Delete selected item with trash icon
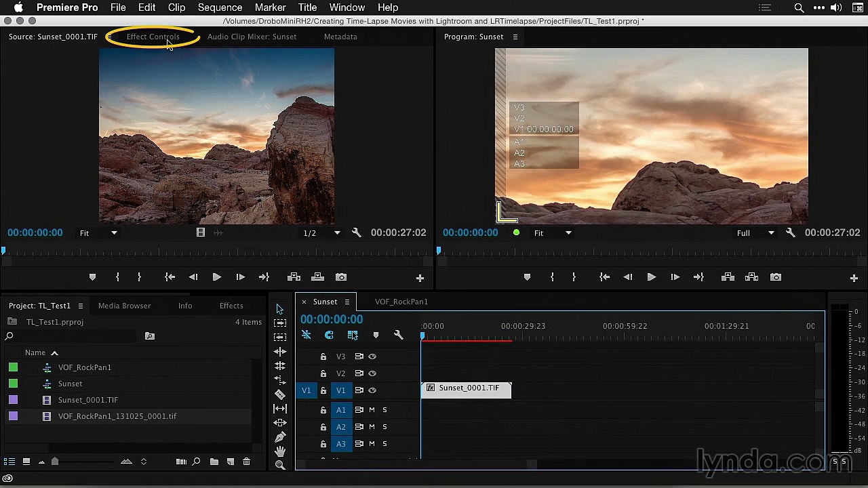This screenshot has width=868, height=488. point(247,462)
